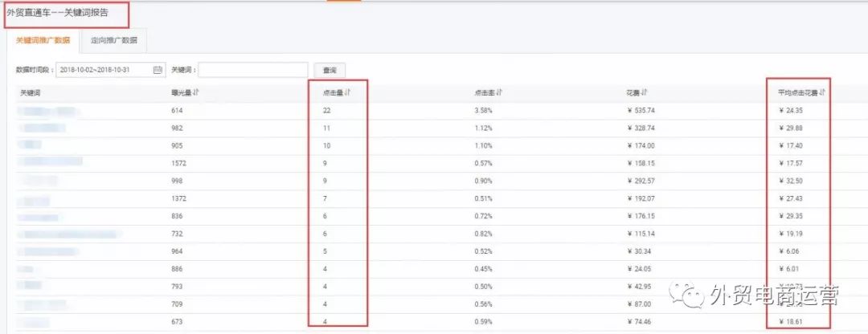Screen dimensions: 868x334
Task: Sort by 曝光量 using its sort arrows
Action: 196,93
